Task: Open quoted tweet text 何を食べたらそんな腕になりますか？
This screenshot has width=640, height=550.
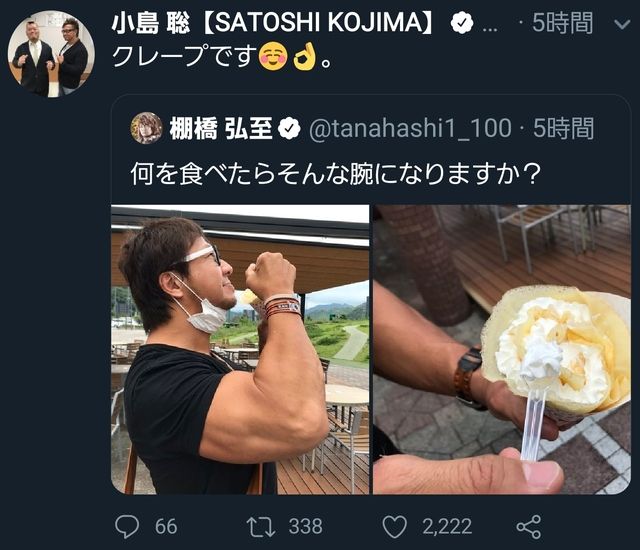Action: tap(336, 174)
